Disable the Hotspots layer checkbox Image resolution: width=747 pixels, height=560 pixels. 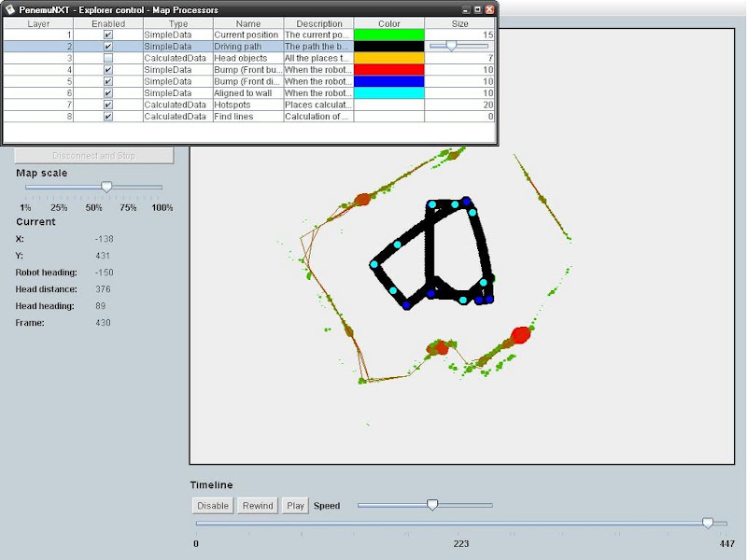pos(108,105)
